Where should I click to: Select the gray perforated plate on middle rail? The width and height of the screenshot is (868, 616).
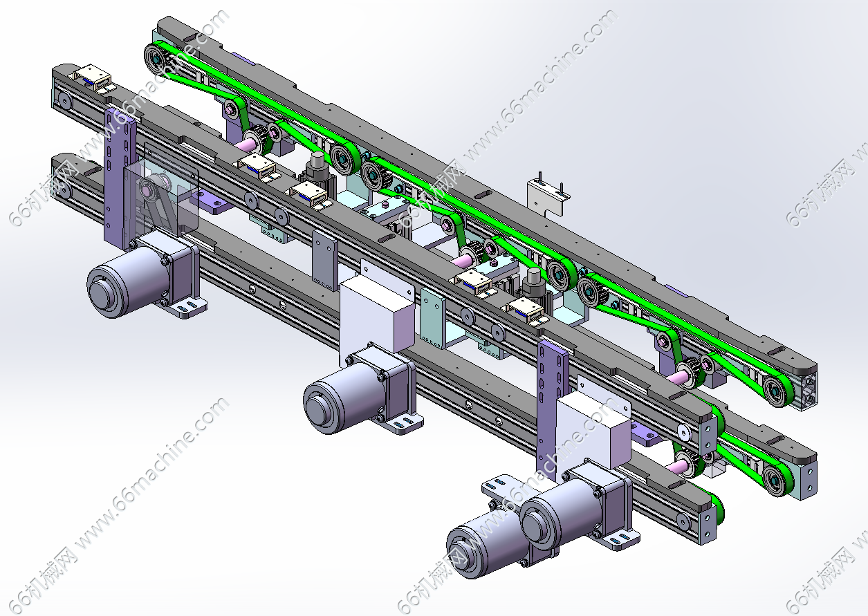click(x=323, y=259)
